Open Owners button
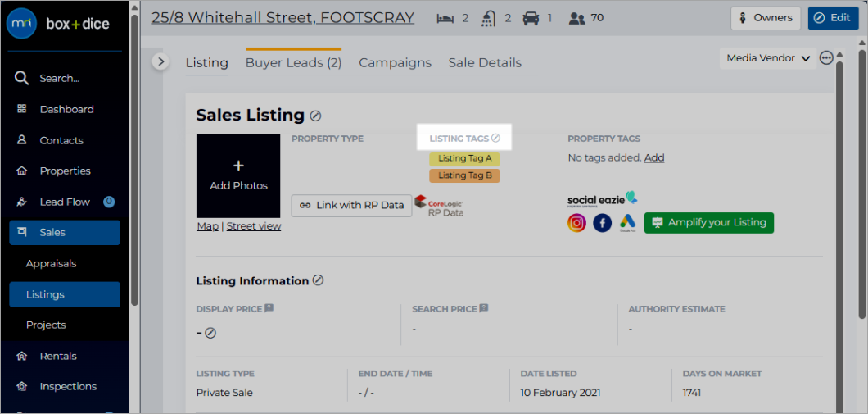 click(766, 18)
